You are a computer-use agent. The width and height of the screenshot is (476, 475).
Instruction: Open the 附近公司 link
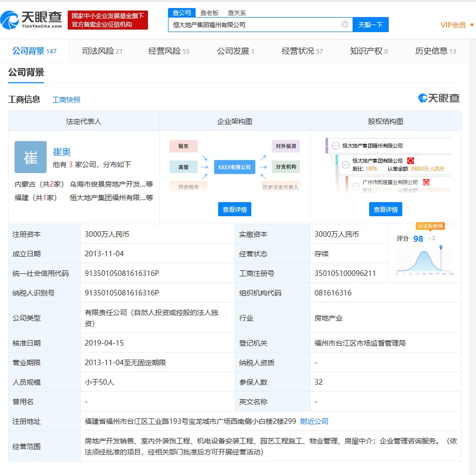314,421
